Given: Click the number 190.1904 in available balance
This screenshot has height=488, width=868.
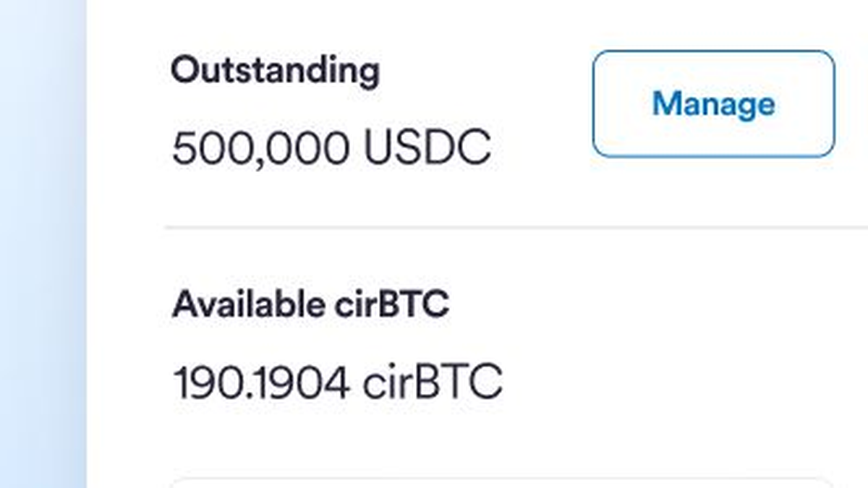Looking at the screenshot, I should coord(262,382).
